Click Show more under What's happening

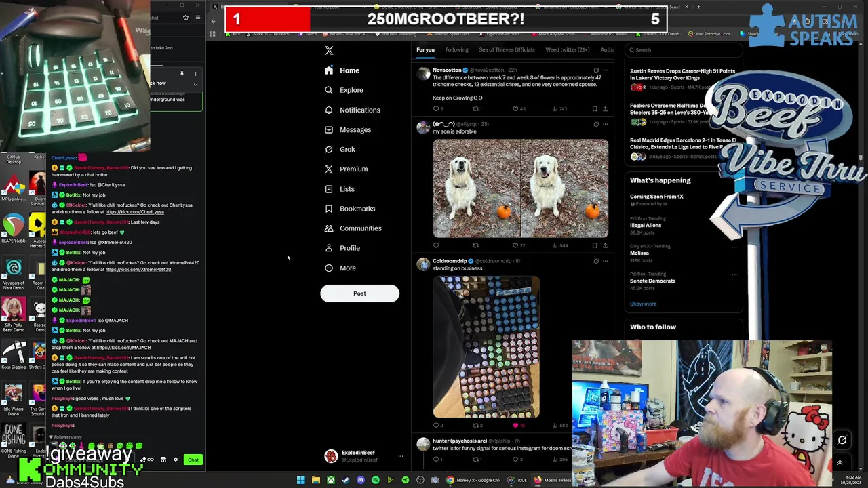pos(643,304)
